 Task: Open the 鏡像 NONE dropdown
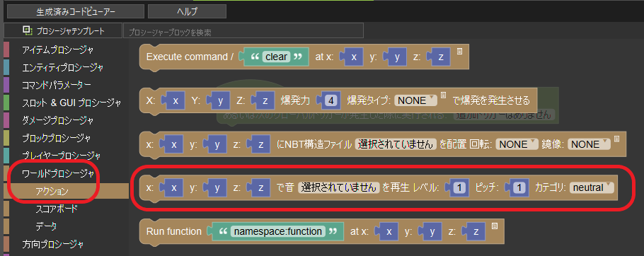[589, 144]
